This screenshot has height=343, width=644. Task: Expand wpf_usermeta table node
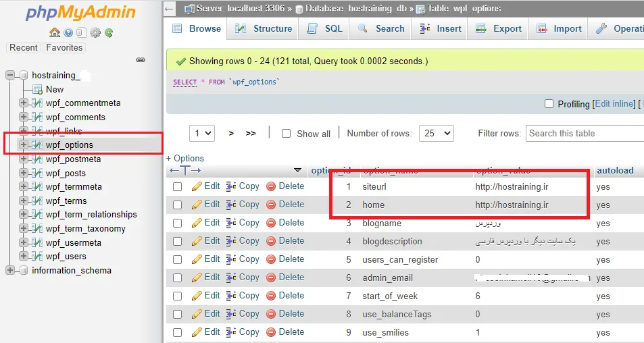tap(24, 242)
